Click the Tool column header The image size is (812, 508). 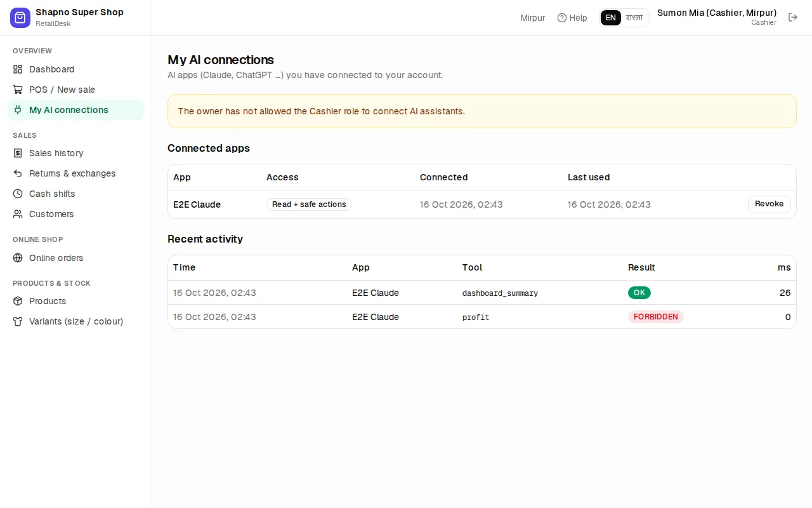[x=473, y=267]
